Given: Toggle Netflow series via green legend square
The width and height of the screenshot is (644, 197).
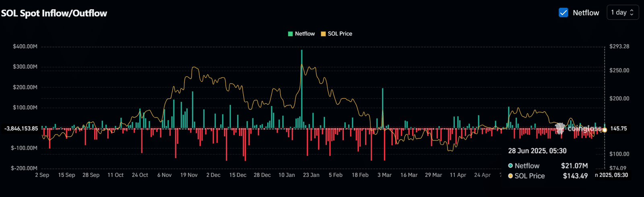Looking at the screenshot, I should coord(291,34).
